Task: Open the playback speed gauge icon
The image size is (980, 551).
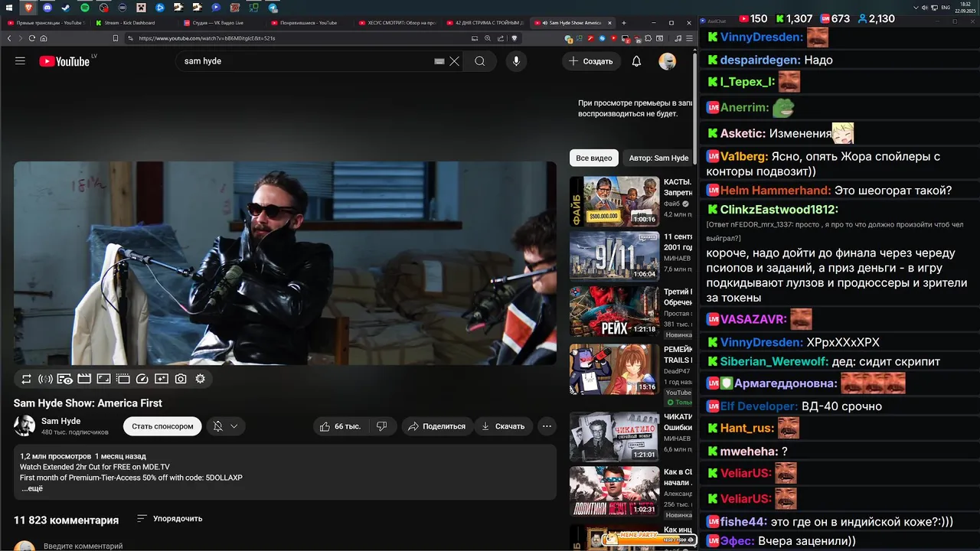Action: (x=142, y=379)
